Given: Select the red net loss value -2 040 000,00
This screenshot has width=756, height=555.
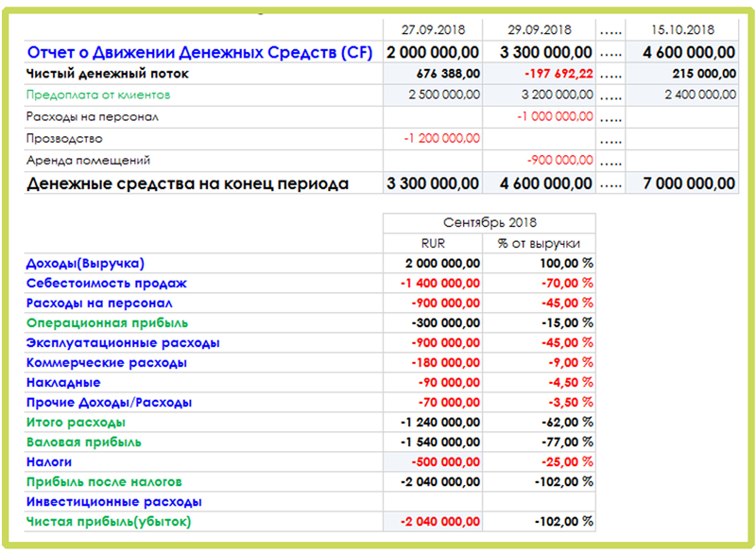Looking at the screenshot, I should 433,521.
